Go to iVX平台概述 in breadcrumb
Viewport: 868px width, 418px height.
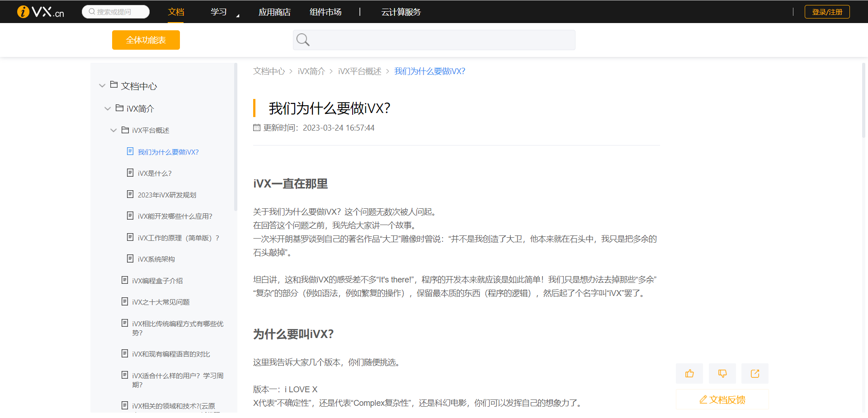[360, 71]
